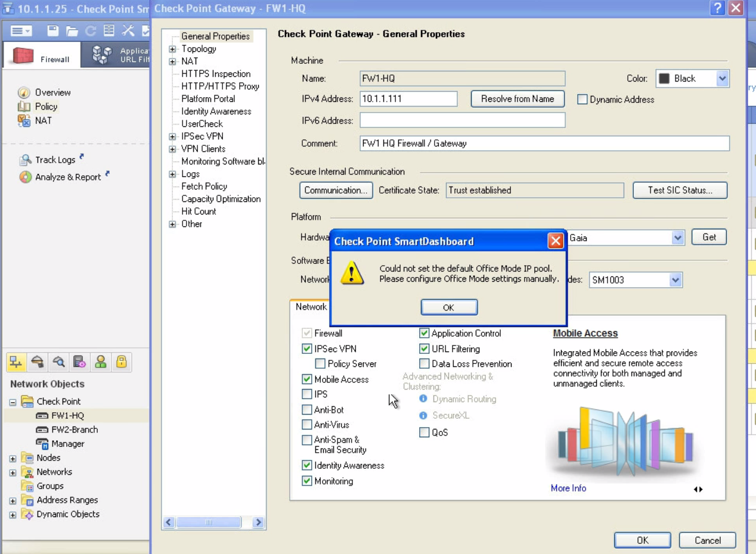The image size is (756, 554).
Task: Enable the Anti-Bot checkbox
Action: (307, 410)
